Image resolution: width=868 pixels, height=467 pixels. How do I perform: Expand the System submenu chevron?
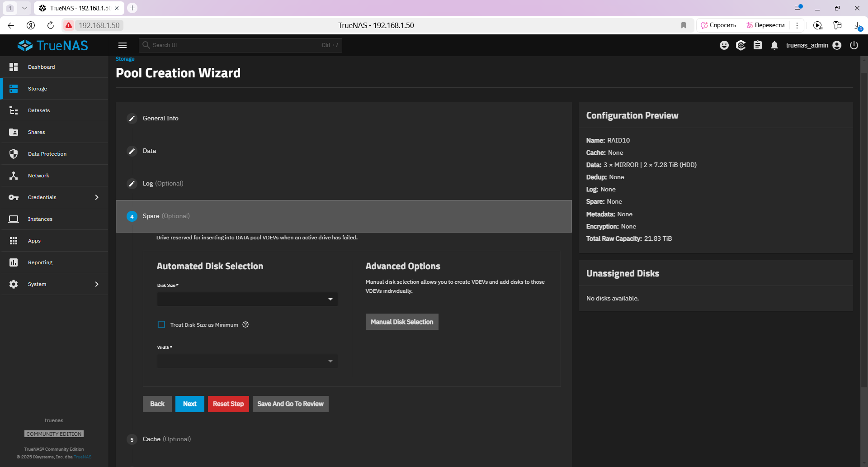[x=97, y=284]
